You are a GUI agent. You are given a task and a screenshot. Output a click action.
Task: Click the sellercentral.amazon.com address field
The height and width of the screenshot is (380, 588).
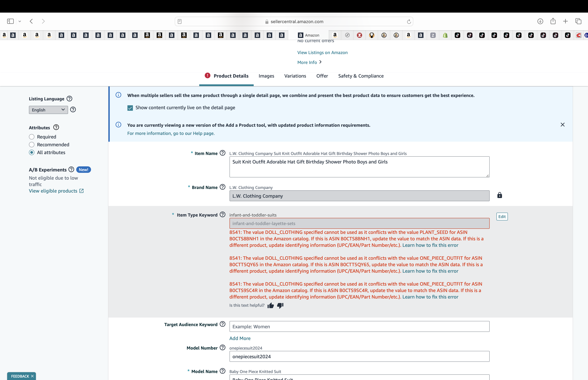[294, 21]
